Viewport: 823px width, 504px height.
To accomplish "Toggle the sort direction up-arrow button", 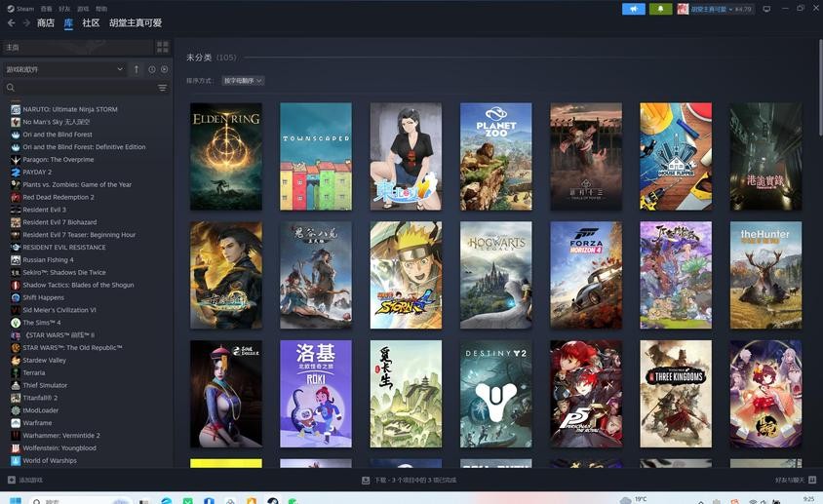I will pos(137,69).
